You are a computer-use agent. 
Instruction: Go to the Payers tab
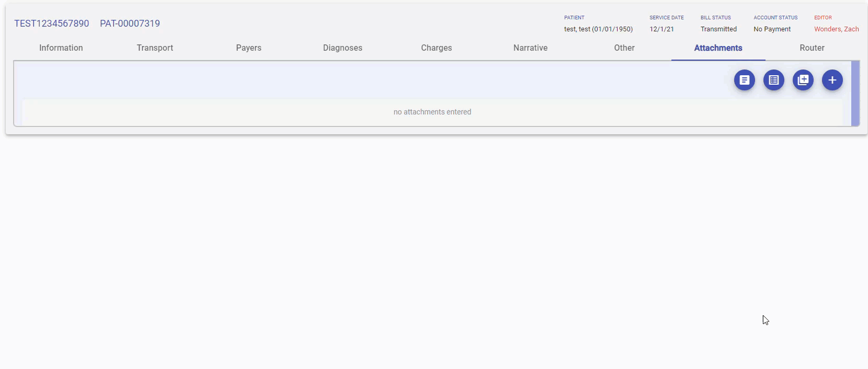248,48
